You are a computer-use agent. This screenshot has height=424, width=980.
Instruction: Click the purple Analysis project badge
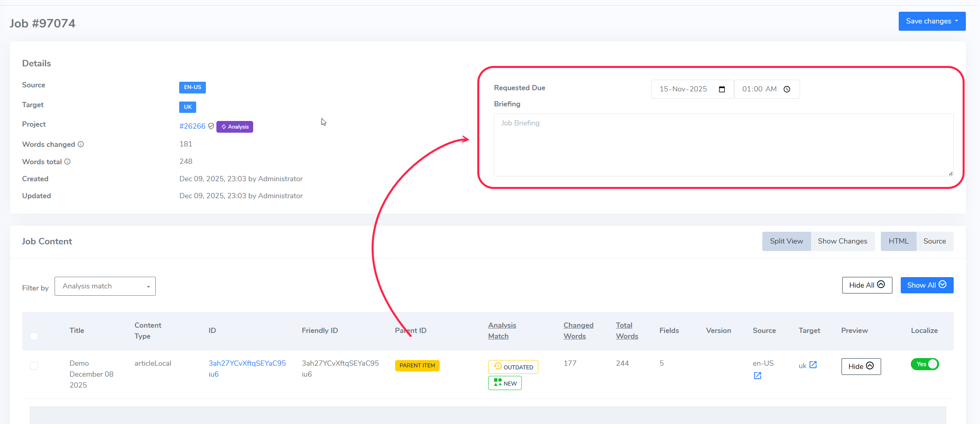tap(235, 127)
